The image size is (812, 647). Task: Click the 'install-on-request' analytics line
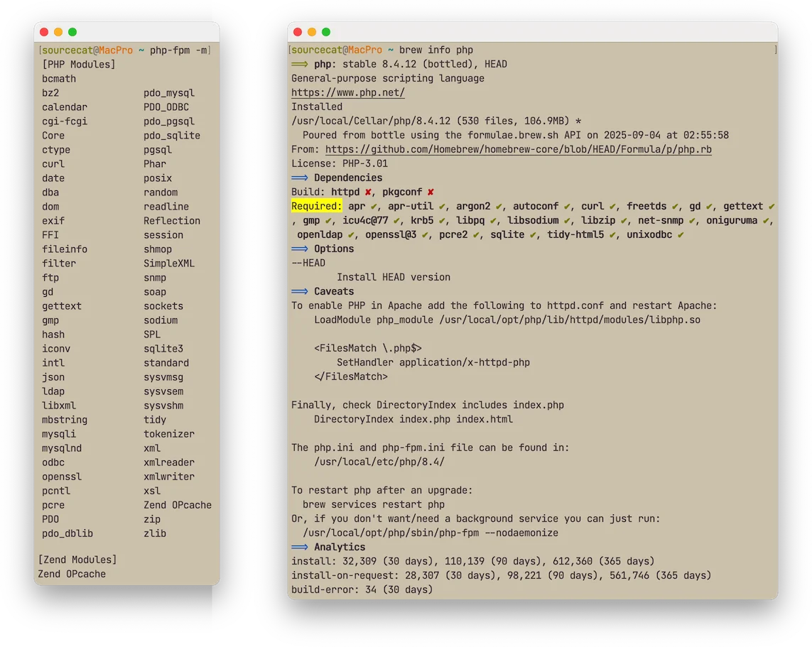pyautogui.click(x=502, y=575)
